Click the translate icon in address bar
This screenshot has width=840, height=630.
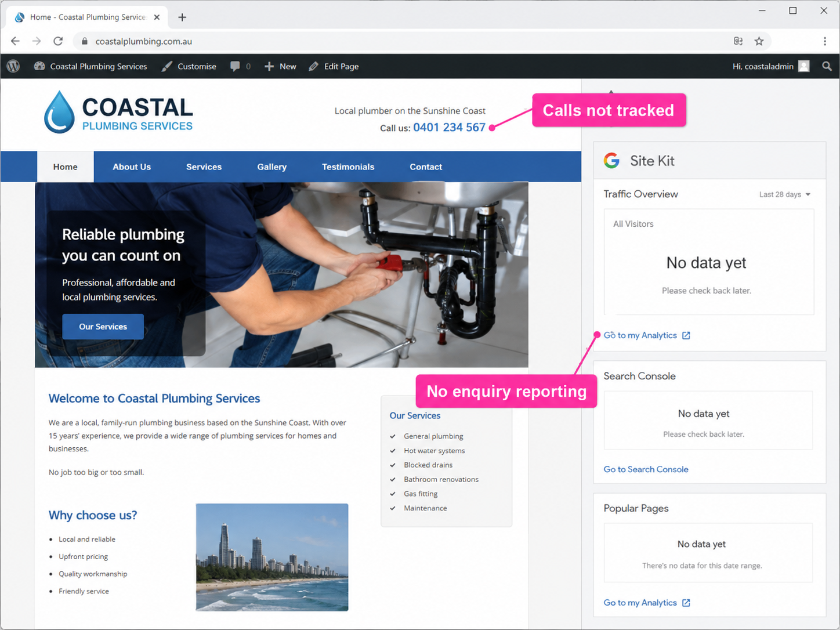point(738,41)
